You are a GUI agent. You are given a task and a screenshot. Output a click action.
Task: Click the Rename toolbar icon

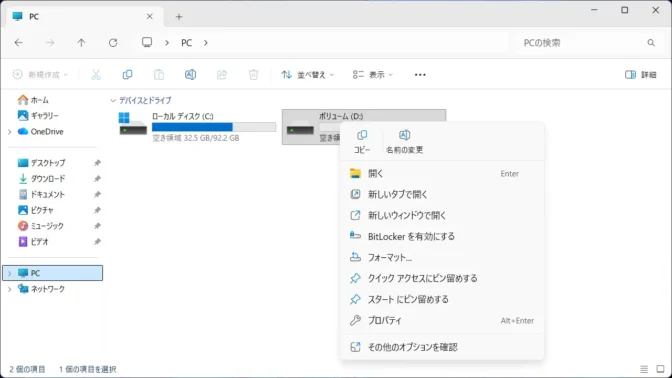(x=190, y=75)
